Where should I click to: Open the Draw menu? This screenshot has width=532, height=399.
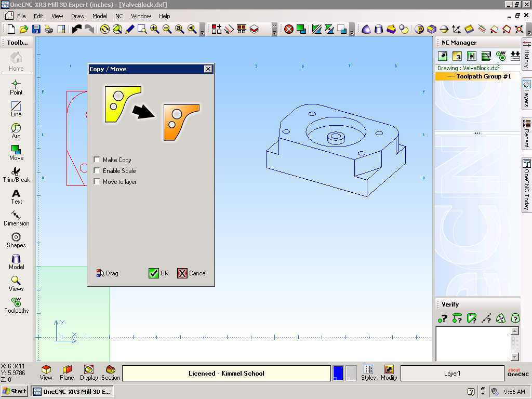pyautogui.click(x=78, y=16)
